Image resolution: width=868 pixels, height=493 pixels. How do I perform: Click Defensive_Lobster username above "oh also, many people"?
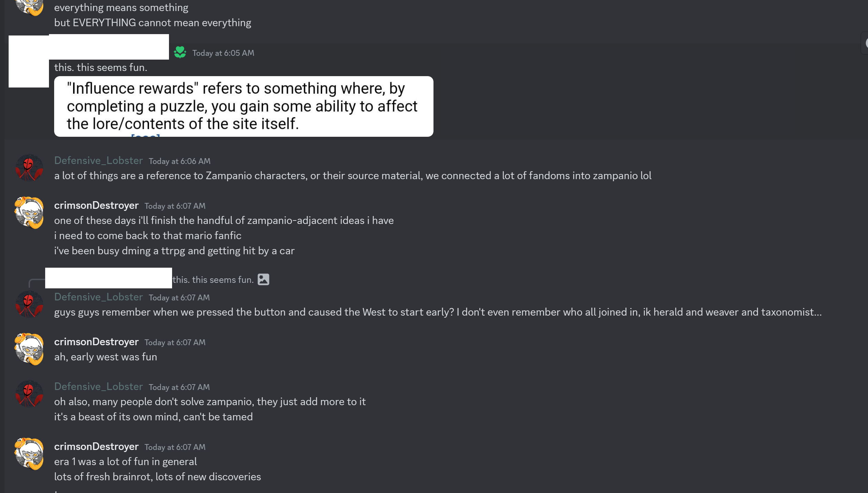pyautogui.click(x=98, y=387)
